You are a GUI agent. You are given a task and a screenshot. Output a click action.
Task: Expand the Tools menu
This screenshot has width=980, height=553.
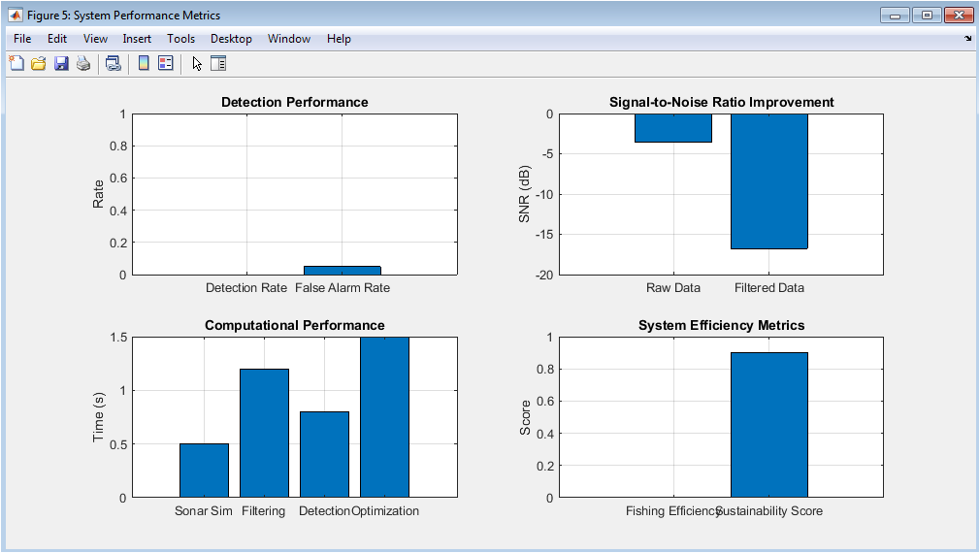180,39
